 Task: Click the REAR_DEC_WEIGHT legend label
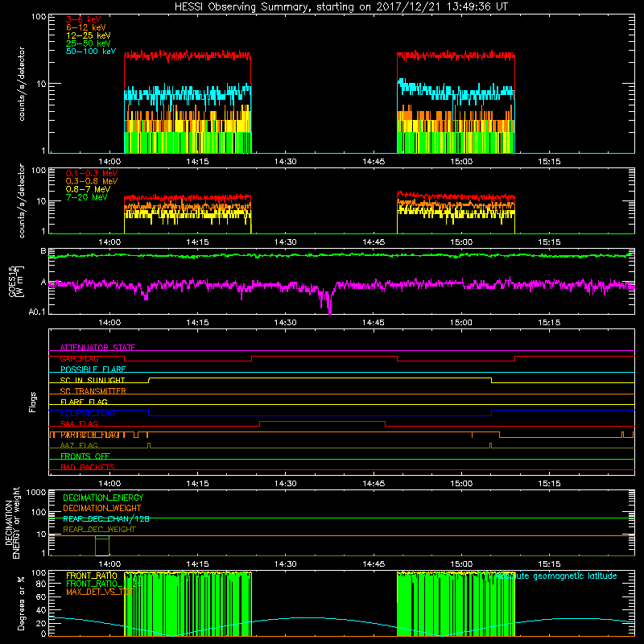pyautogui.click(x=99, y=530)
